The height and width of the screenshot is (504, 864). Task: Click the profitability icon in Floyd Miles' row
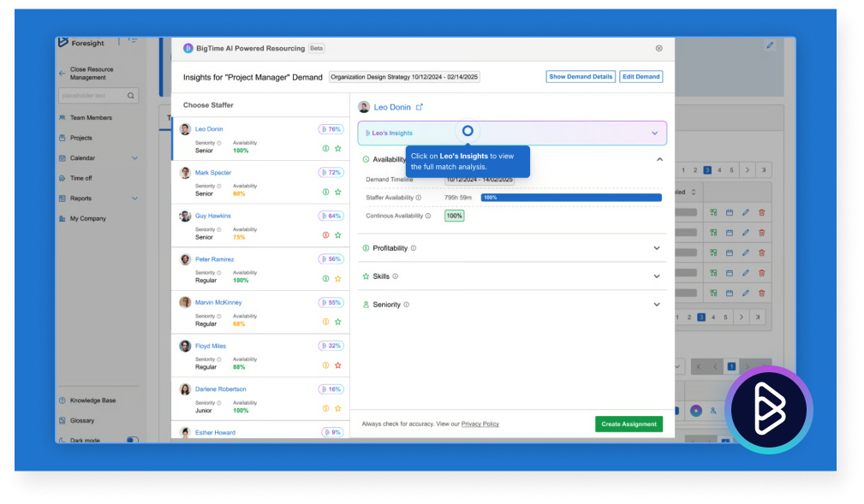325,365
